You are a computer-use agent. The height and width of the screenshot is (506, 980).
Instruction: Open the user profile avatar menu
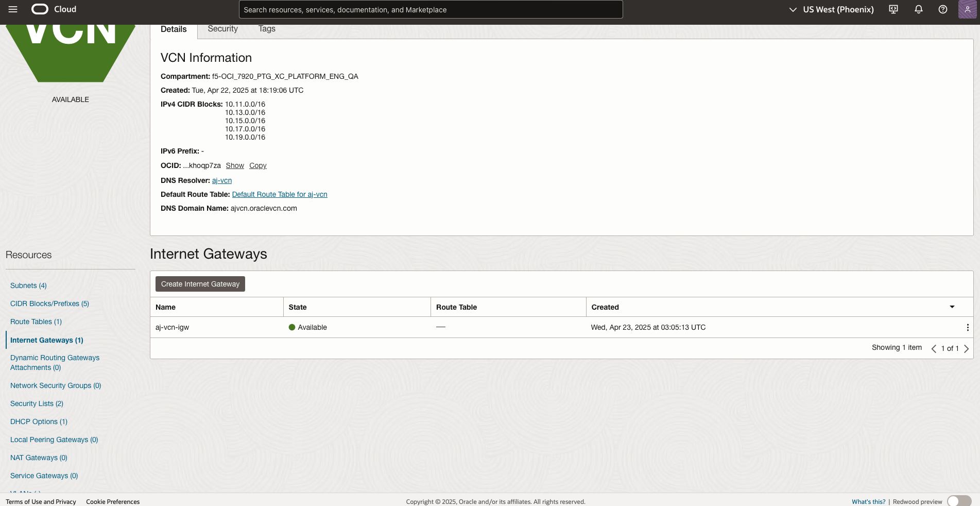pyautogui.click(x=967, y=9)
